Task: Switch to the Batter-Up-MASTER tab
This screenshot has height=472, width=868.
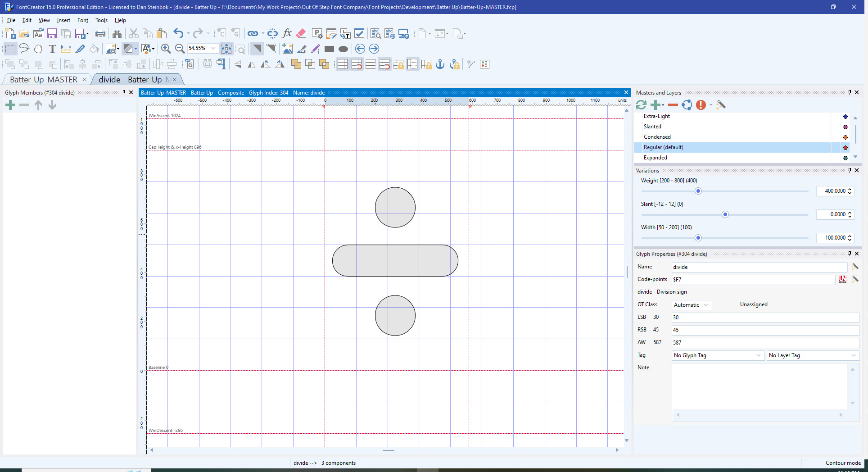Action: coord(44,80)
